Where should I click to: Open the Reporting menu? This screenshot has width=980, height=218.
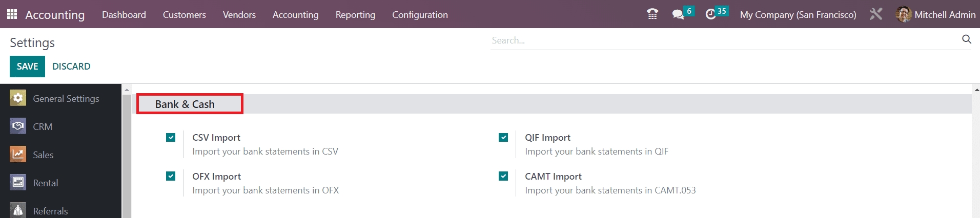pyautogui.click(x=355, y=15)
